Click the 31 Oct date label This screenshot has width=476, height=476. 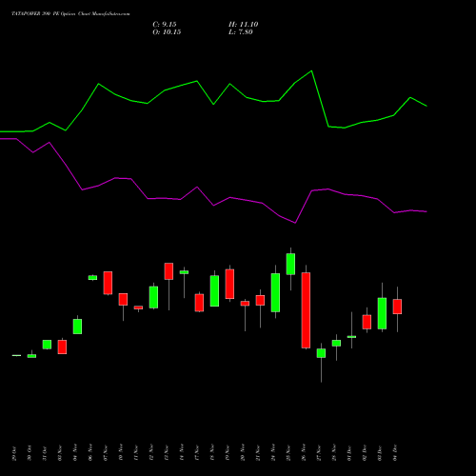45,453
